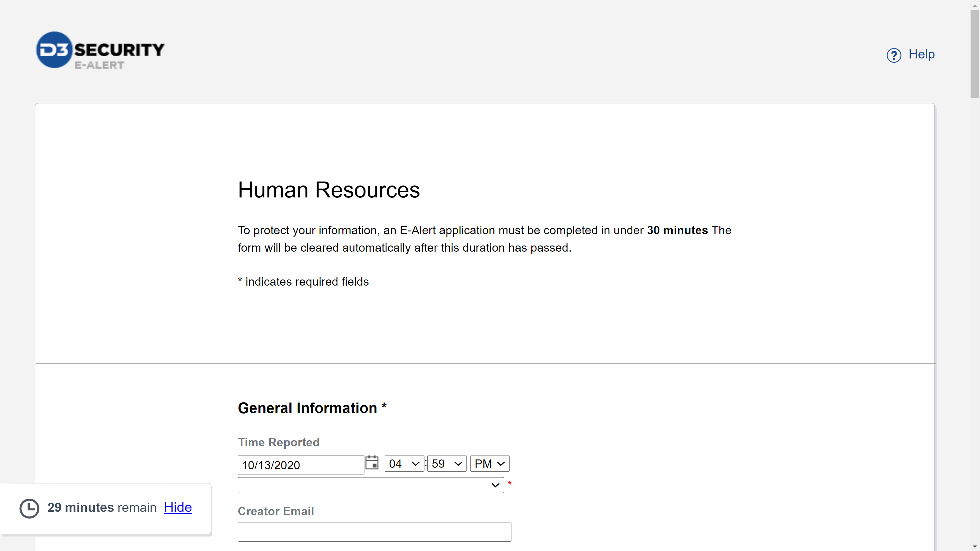Click the SECURITY wordmark in header
The image size is (980, 551).
pyautogui.click(x=119, y=50)
